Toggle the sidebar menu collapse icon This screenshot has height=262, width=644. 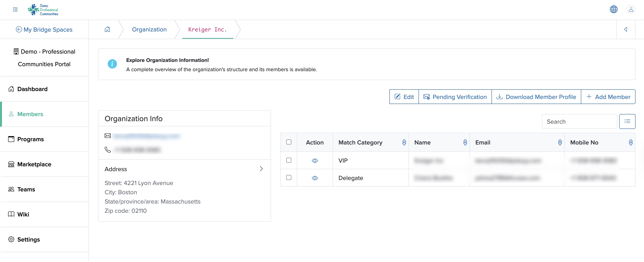coord(15,9)
